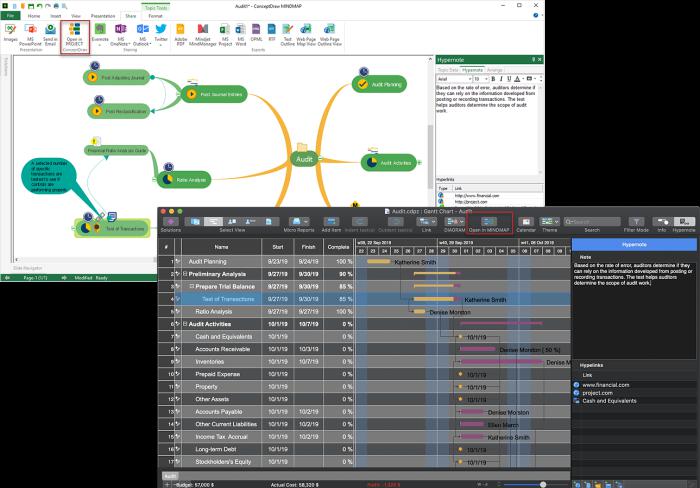Switch to the Insert ribbon tab
This screenshot has height=488, width=700.
coord(55,16)
